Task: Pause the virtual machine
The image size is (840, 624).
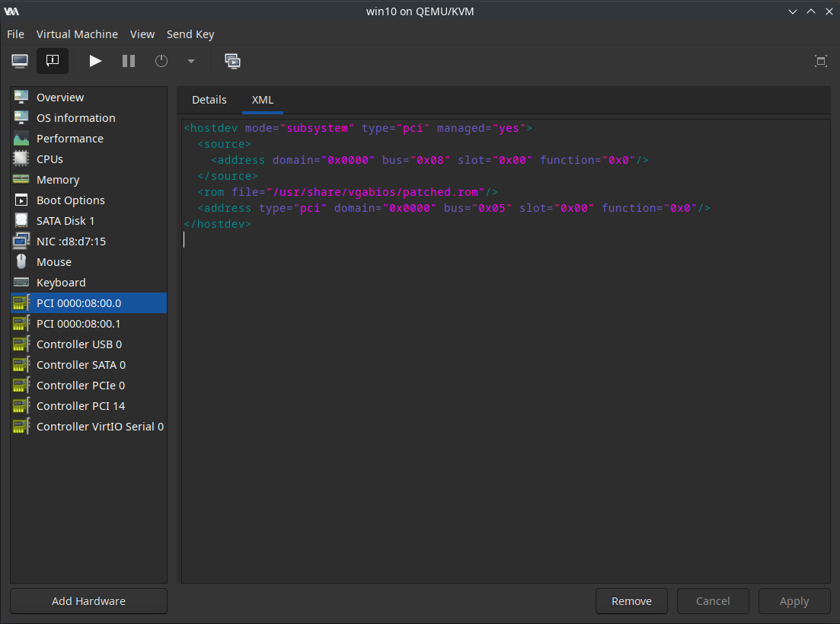Action: [x=129, y=61]
